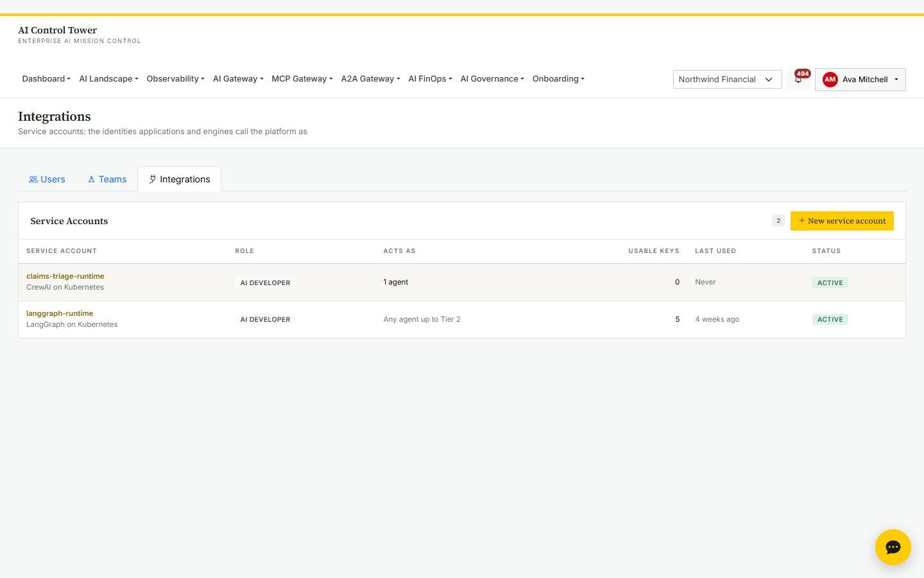Image resolution: width=924 pixels, height=578 pixels.
Task: Click the usable keys value 0
Action: tap(677, 282)
